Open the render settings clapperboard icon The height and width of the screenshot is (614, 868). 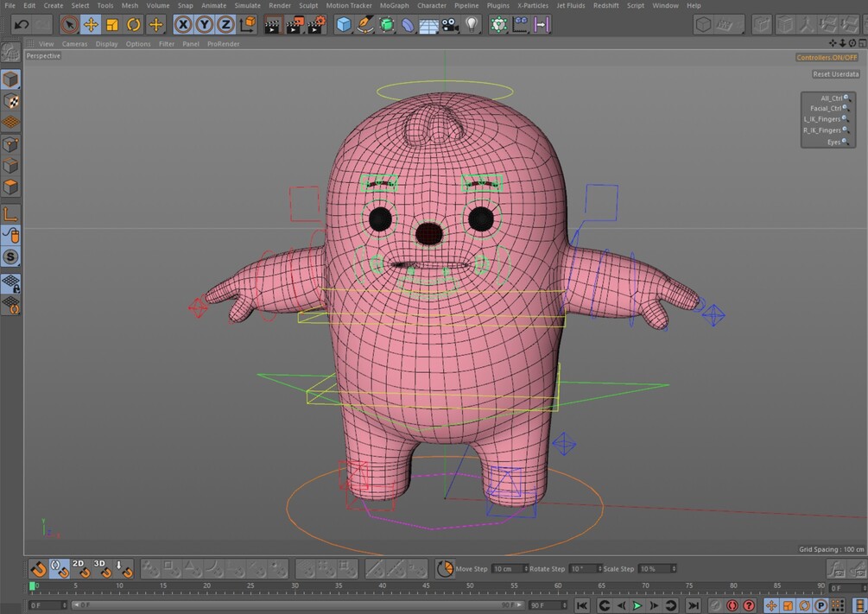tap(317, 25)
